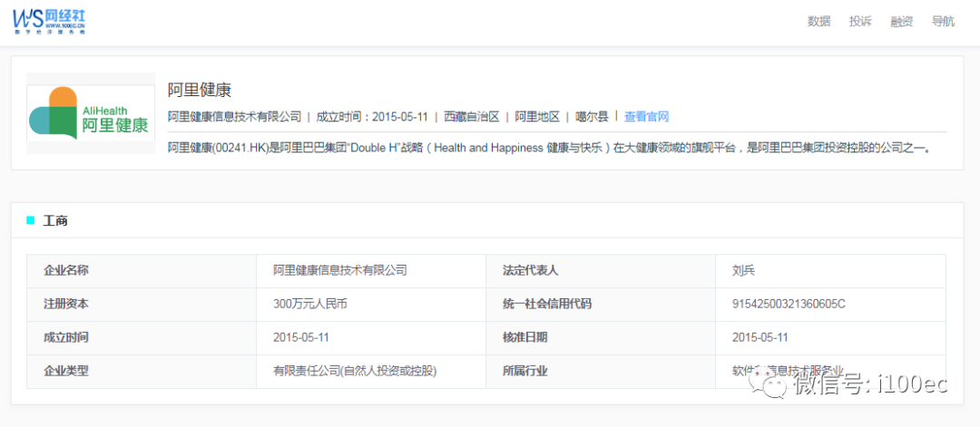This screenshot has width=980, height=427.
Task: Click legal representative name 刘兵
Action: point(744,271)
